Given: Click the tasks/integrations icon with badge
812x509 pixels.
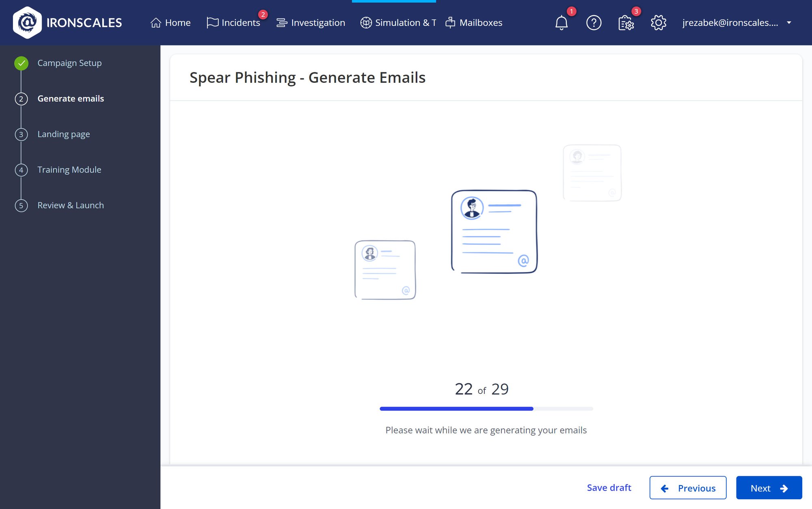Looking at the screenshot, I should (x=626, y=22).
